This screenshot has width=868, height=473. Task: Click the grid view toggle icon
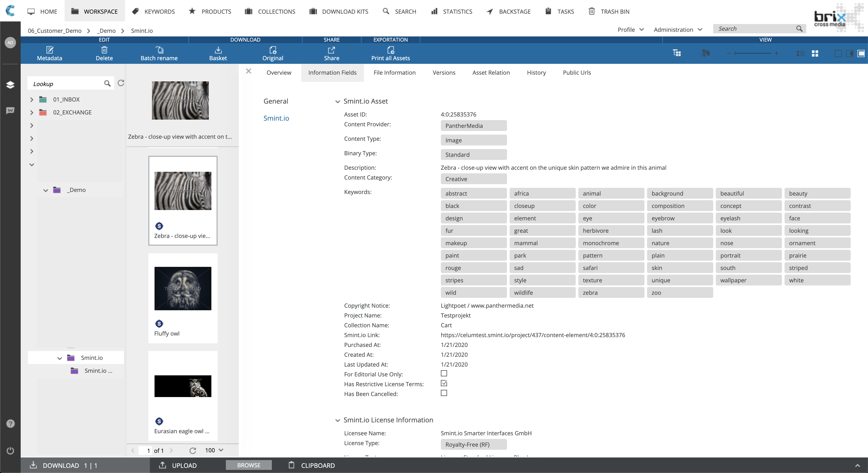(815, 53)
